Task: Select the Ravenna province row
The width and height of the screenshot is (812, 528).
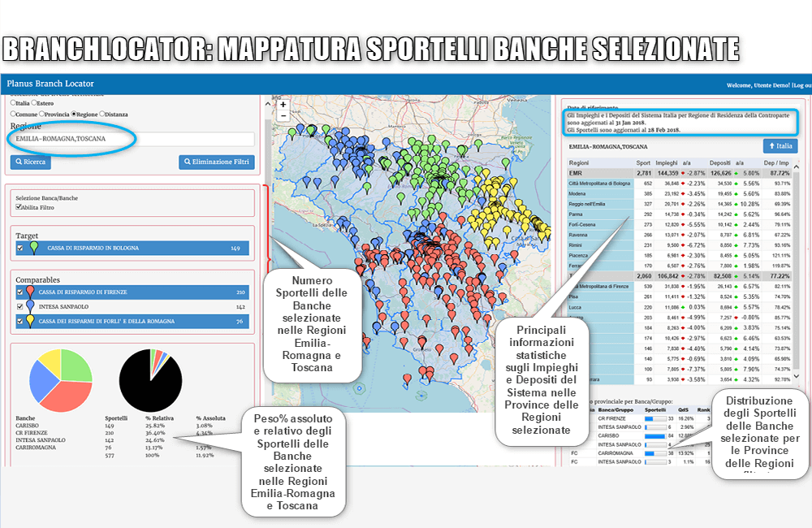Action: (680, 235)
